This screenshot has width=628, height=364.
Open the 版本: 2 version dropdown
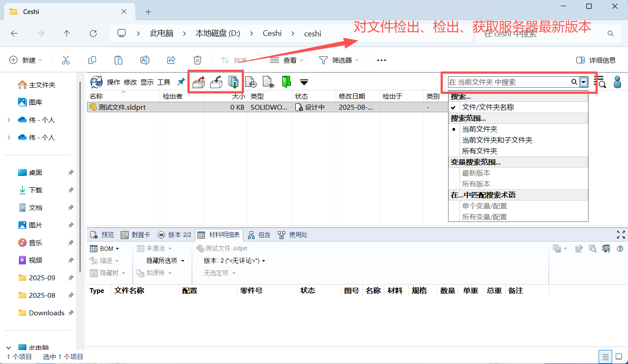[234, 261]
